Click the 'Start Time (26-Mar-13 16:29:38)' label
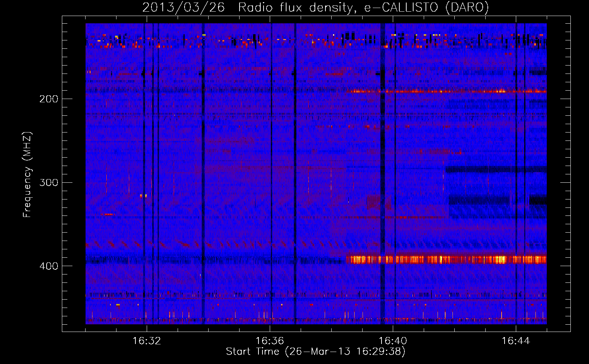Viewport: 589px width, 364px height. 316,352
